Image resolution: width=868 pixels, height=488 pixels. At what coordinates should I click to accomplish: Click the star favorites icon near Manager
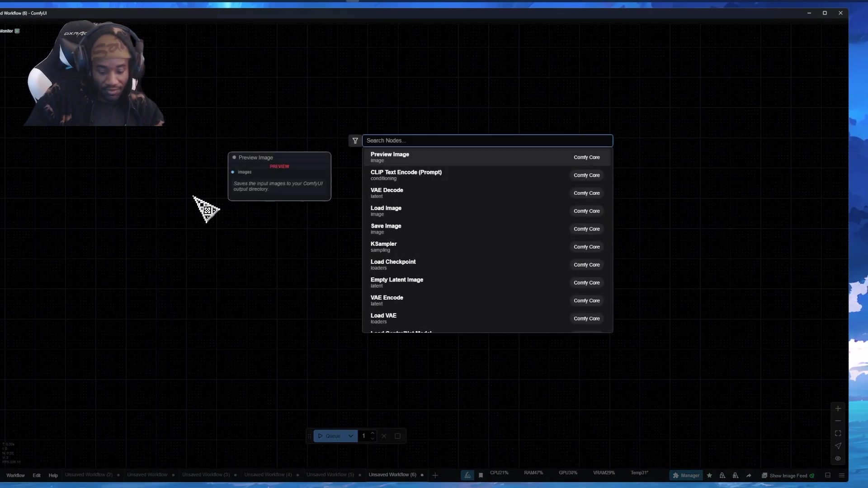[x=709, y=475]
